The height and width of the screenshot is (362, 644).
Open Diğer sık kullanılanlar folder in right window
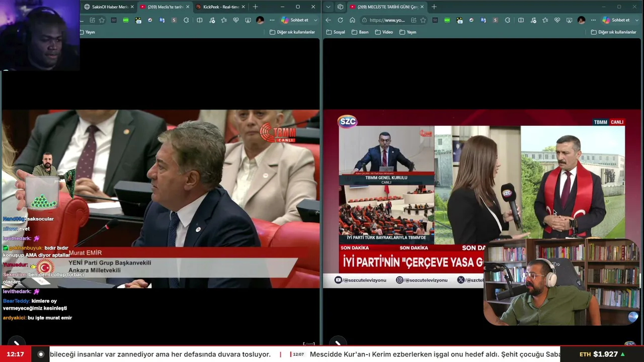click(614, 32)
